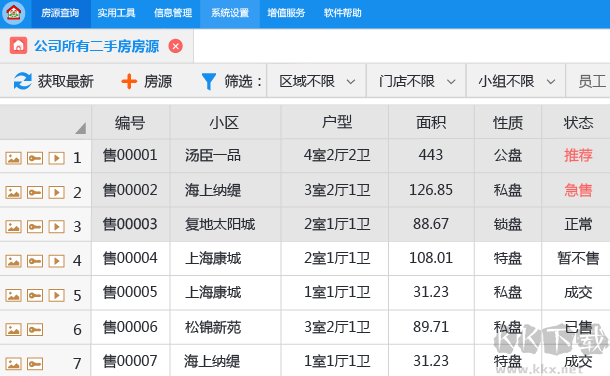Click the key icon for row 7
610x376 pixels.
click(x=35, y=364)
